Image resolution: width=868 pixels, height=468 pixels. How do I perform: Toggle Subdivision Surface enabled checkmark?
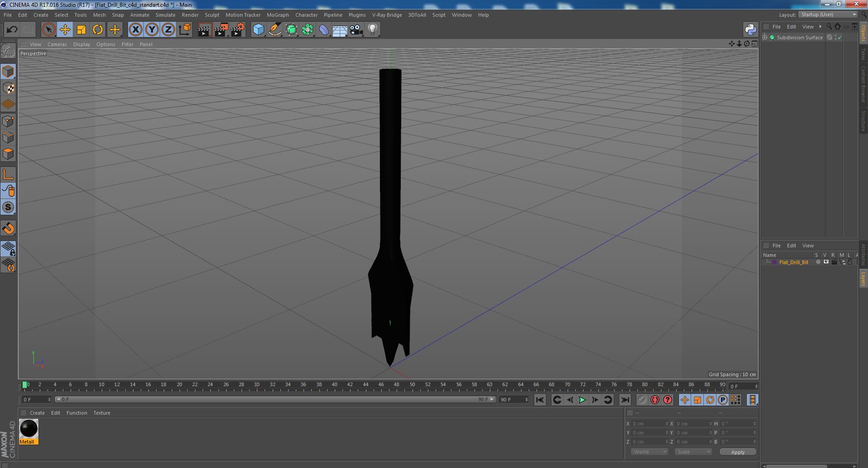(840, 38)
